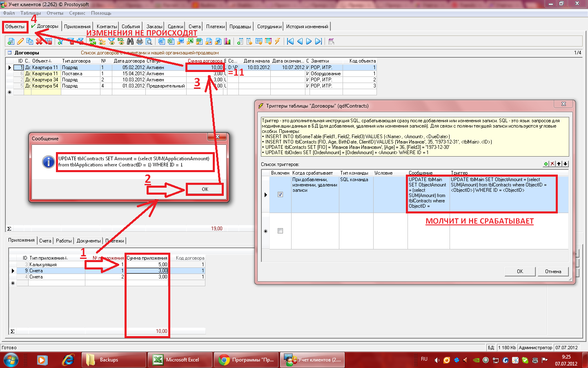Move trigger down with down arrow icon

[566, 164]
